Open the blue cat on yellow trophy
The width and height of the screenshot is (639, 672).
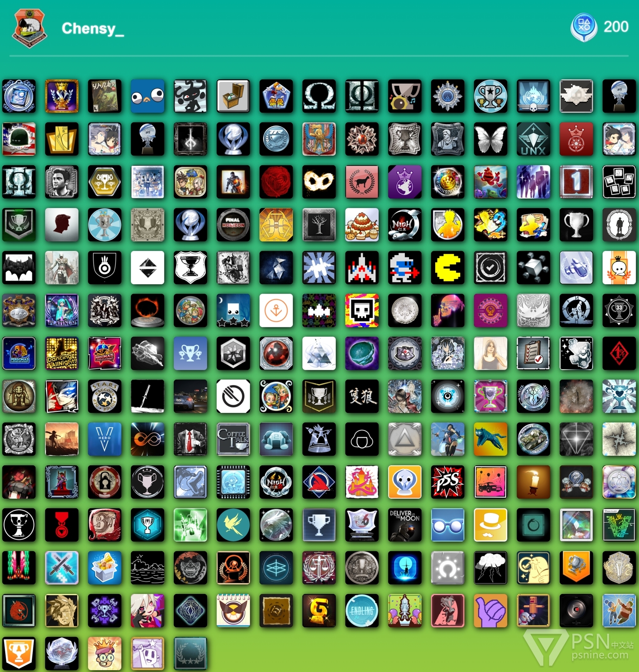point(490,439)
